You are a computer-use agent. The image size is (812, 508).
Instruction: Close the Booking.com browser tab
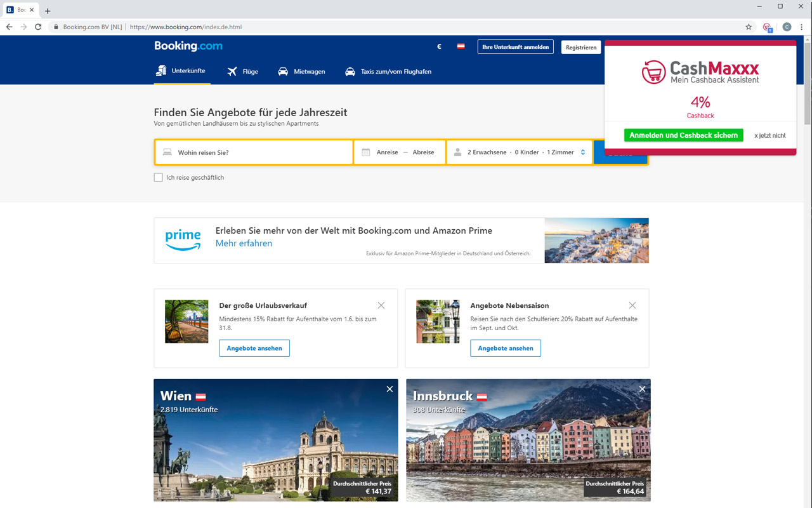pos(32,10)
